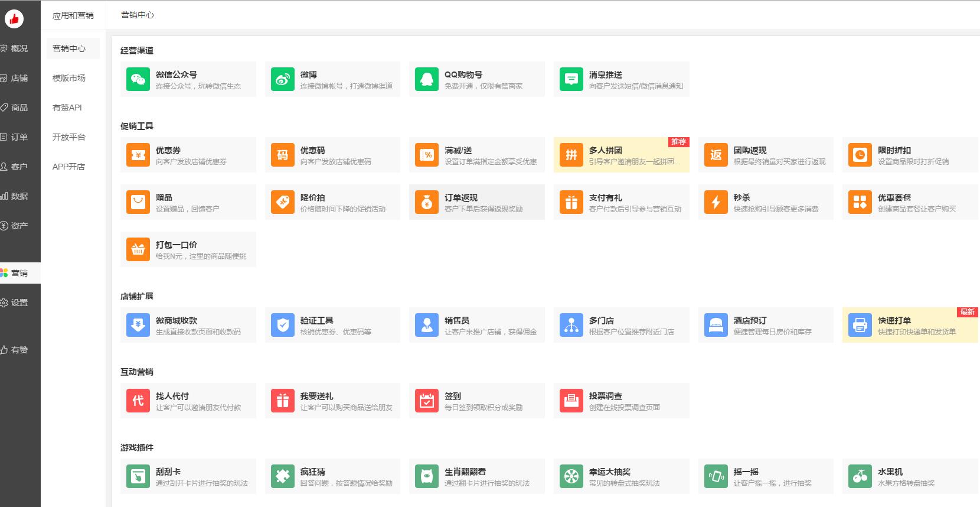Select the 限时折扣 clock icon

[860, 155]
